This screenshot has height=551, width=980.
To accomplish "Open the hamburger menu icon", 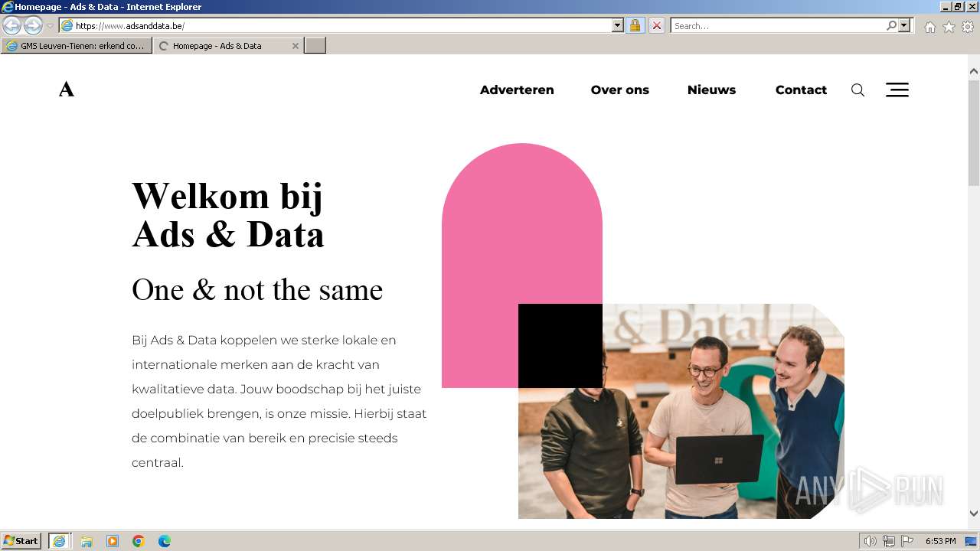I will 897,90.
